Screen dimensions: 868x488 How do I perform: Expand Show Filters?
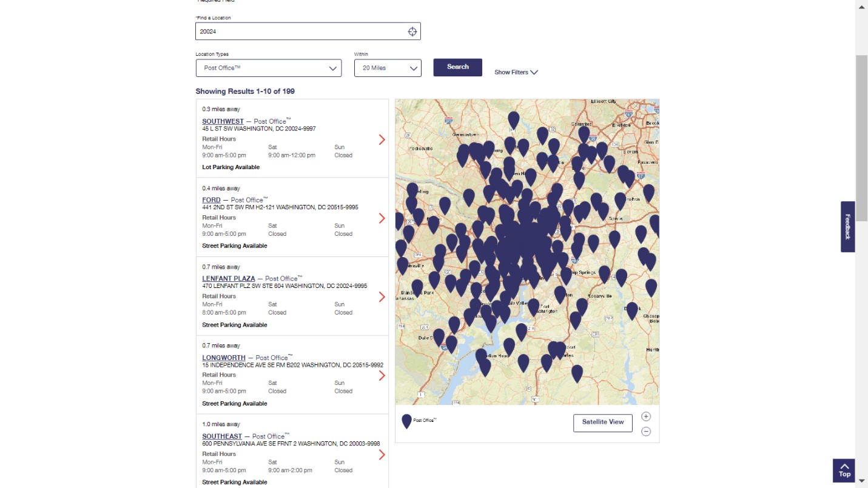pos(516,72)
